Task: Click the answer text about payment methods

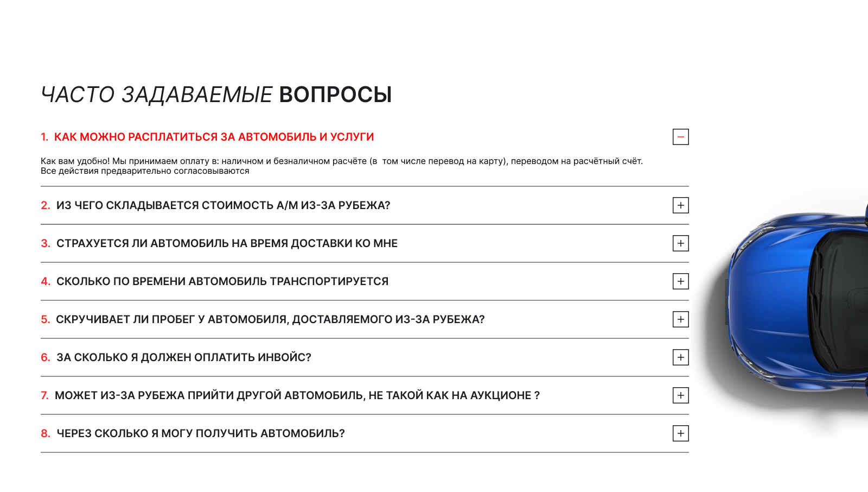Action: click(342, 166)
